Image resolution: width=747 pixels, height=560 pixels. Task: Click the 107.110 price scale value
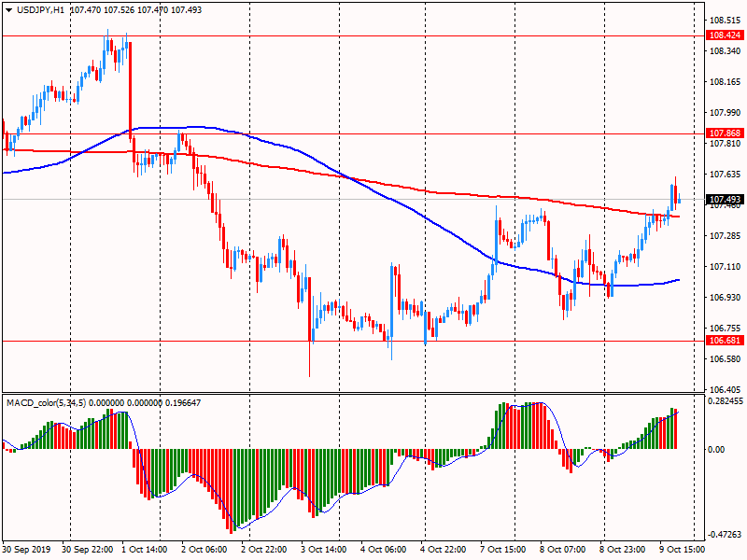726,267
